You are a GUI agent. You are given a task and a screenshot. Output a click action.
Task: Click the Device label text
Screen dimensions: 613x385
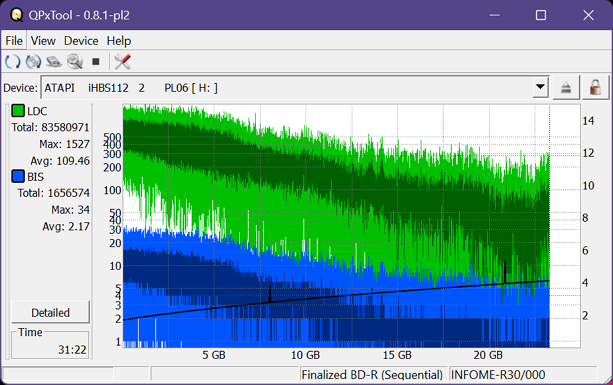pyautogui.click(x=20, y=88)
